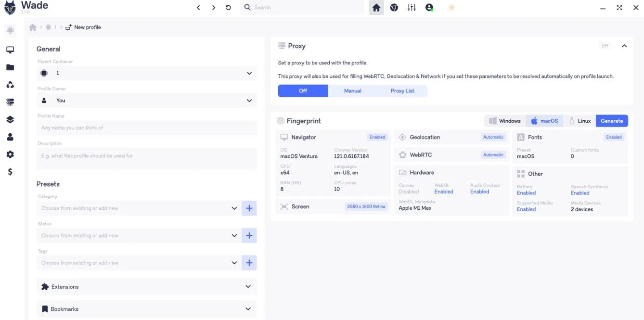Toggle the Speech Synthesis Enabled setting

coord(580,193)
